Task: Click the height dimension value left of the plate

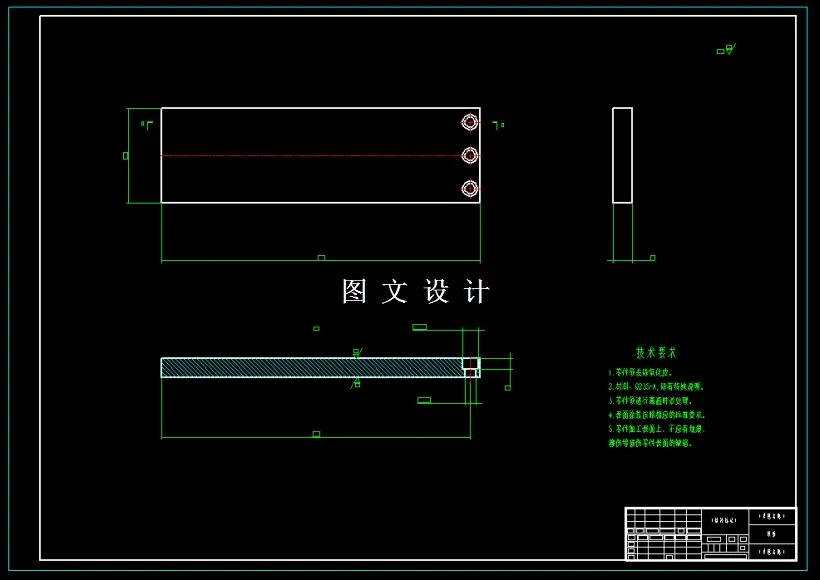Action: pos(126,156)
